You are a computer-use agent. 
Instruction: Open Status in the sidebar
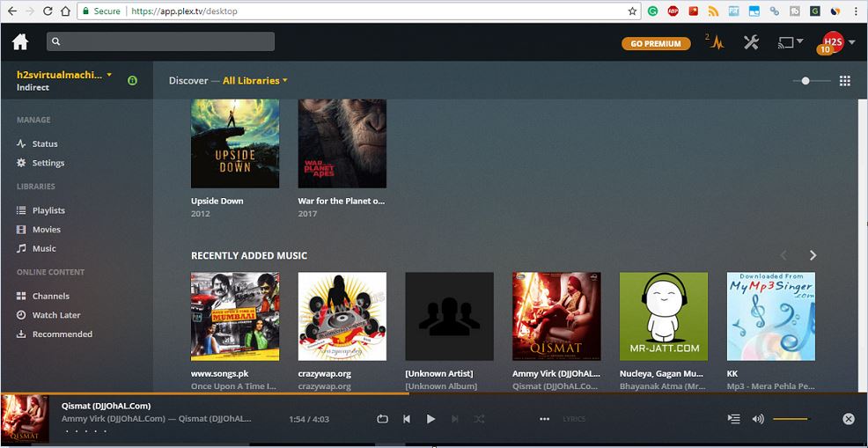pyautogui.click(x=37, y=144)
